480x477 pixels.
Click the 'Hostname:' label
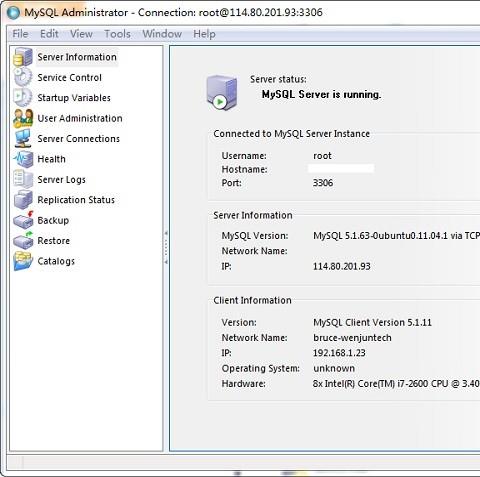[244, 169]
